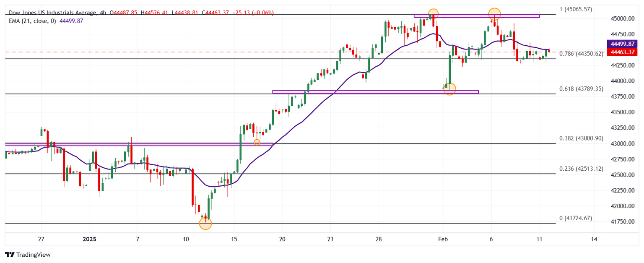Screen dimensions: 644x263
Task: Click the small orange circle at 43000 level
Action: (257, 143)
